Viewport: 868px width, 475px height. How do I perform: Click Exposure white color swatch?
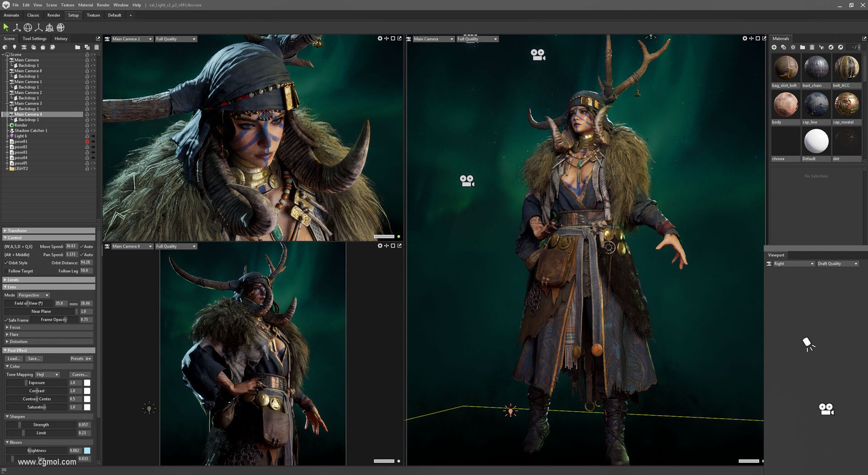[x=87, y=383]
